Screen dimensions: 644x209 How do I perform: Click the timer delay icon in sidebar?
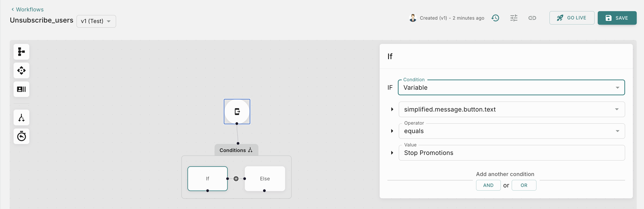tap(21, 137)
